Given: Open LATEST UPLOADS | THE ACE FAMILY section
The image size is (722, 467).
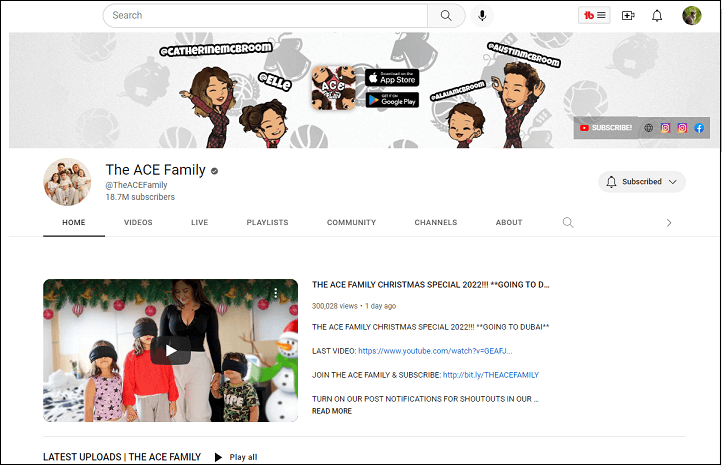Looking at the screenshot, I should tap(122, 457).
